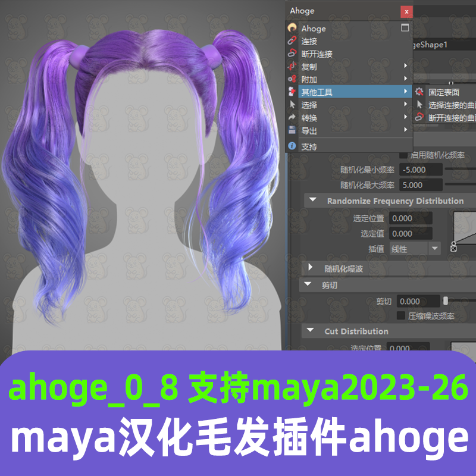Viewport: 476px width, 476px height.
Task: Click the Ahoge moon icon in menu
Action: [292, 28]
